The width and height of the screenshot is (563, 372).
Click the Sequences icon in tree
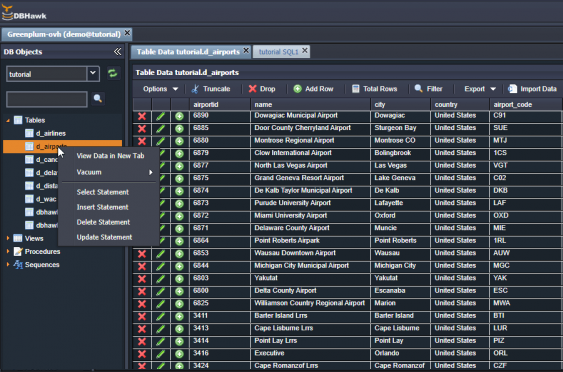pos(18,265)
